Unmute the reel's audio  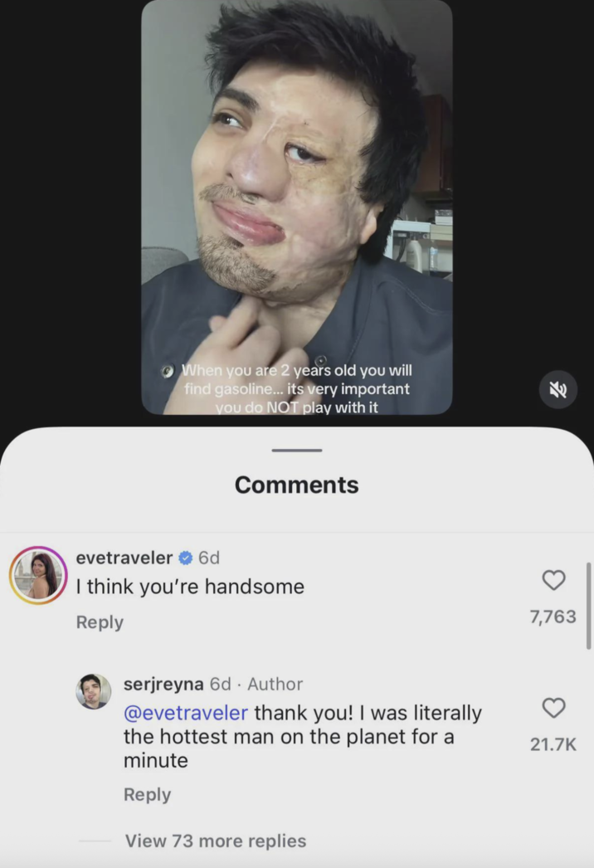(x=558, y=389)
